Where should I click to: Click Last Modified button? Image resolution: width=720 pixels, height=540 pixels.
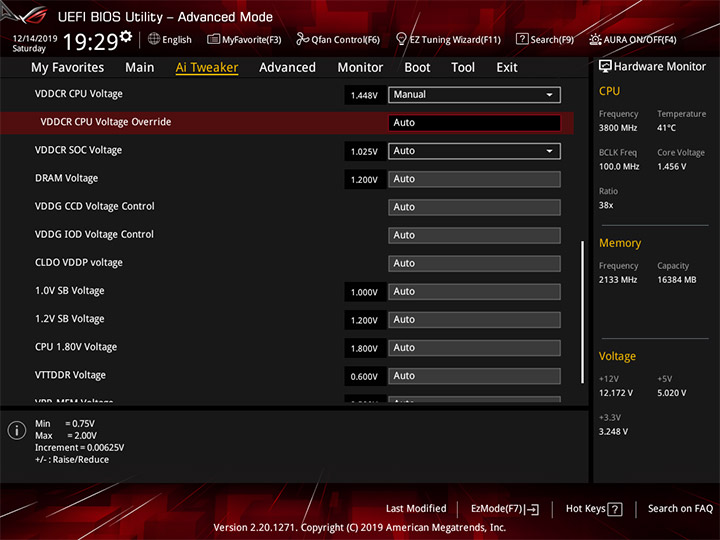416,508
